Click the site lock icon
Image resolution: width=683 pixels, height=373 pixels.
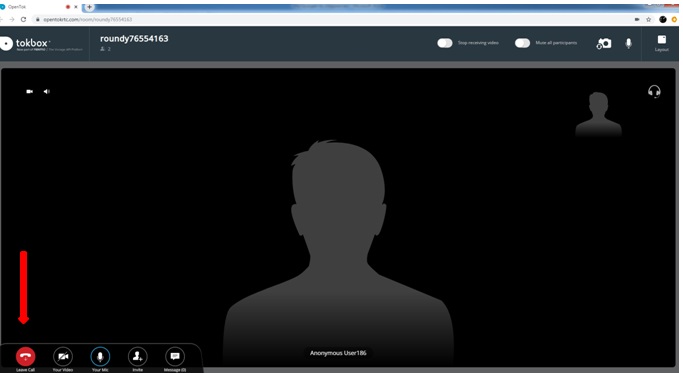point(38,19)
